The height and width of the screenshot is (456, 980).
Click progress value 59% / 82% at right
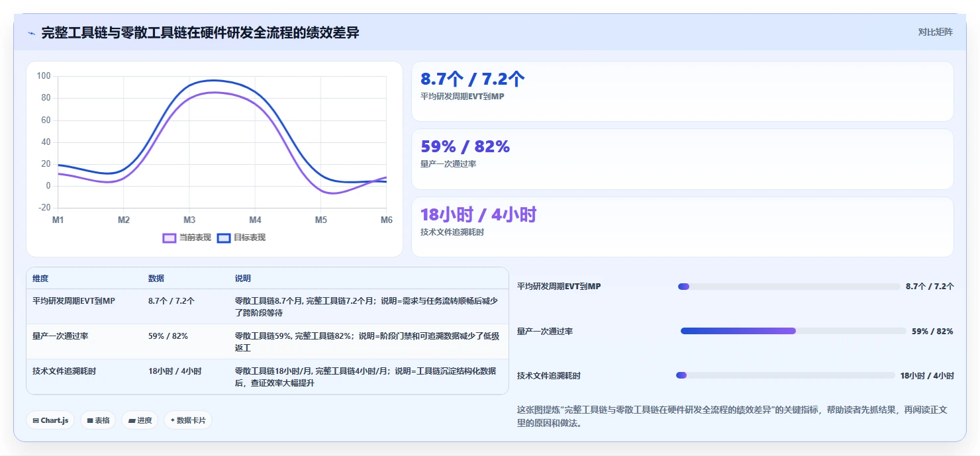point(932,331)
